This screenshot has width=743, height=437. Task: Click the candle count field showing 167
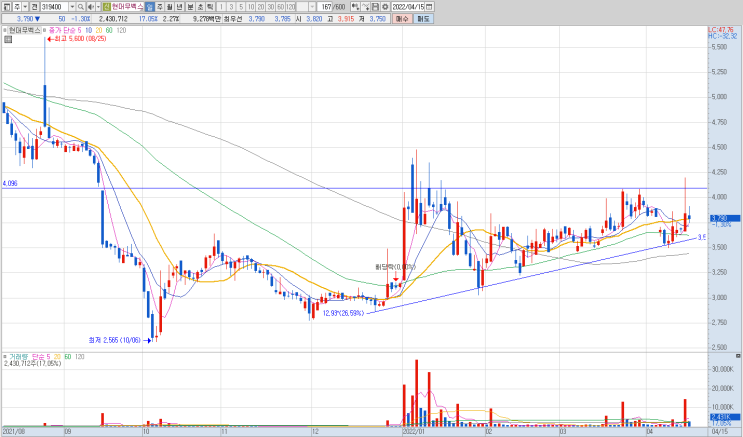[x=325, y=7]
